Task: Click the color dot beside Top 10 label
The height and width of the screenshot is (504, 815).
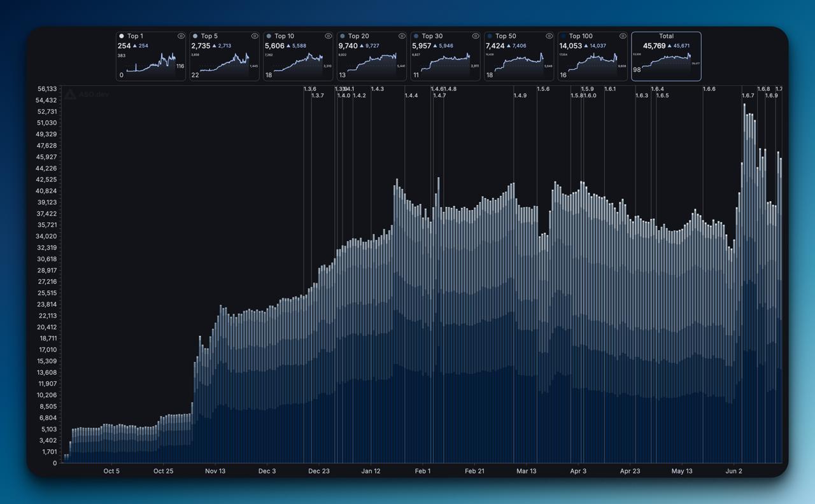Action: 269,36
